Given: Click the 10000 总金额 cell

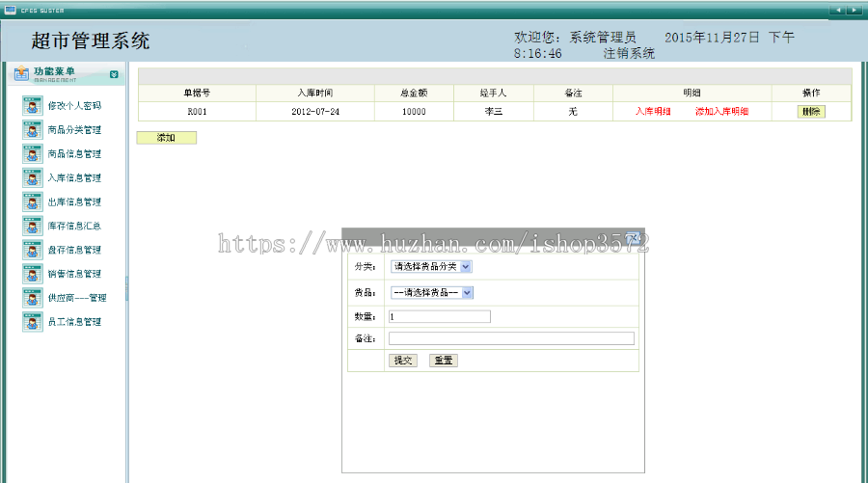Looking at the screenshot, I should [414, 111].
